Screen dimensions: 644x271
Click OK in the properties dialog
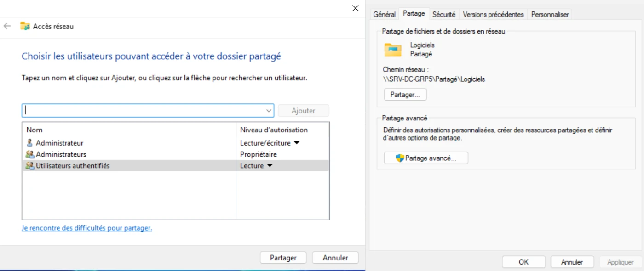pyautogui.click(x=523, y=262)
